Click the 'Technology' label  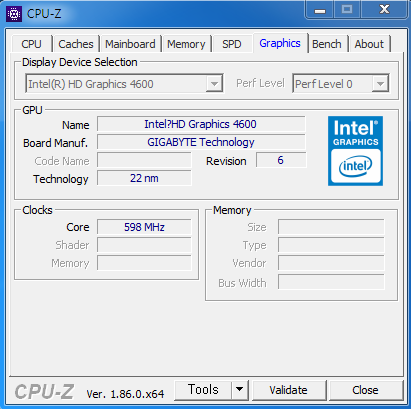pos(61,179)
